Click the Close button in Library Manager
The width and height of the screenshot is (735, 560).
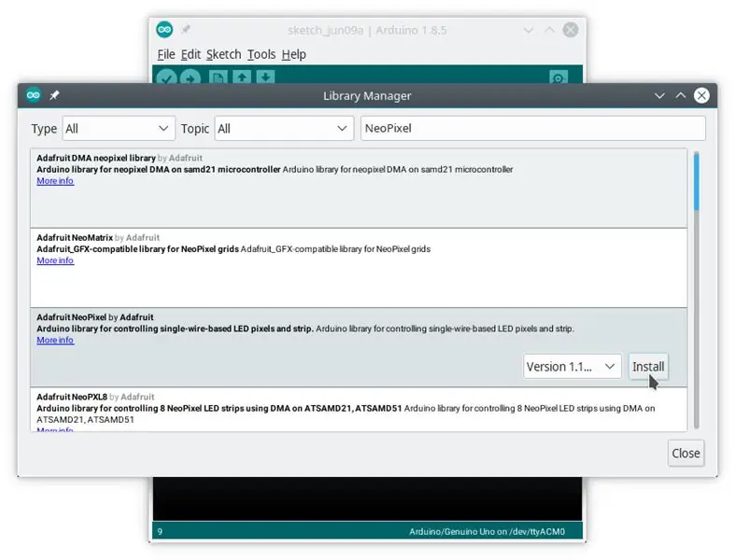[x=686, y=454]
